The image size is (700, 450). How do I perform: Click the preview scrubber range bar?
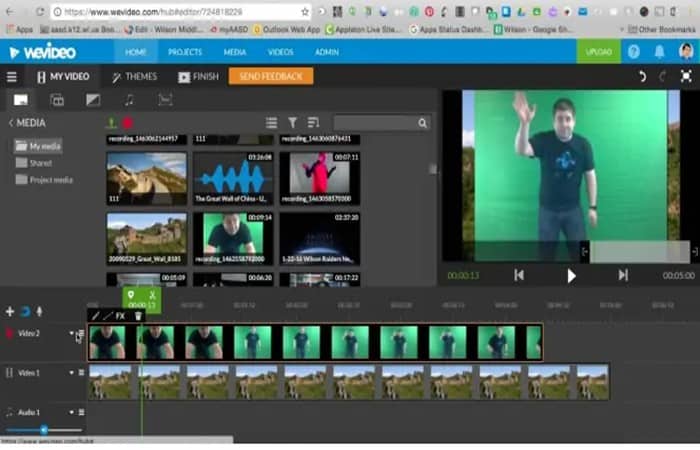coord(639,252)
